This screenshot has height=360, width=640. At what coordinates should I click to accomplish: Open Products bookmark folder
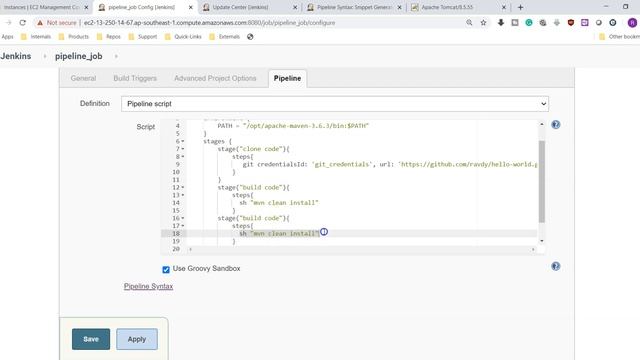tap(73, 37)
